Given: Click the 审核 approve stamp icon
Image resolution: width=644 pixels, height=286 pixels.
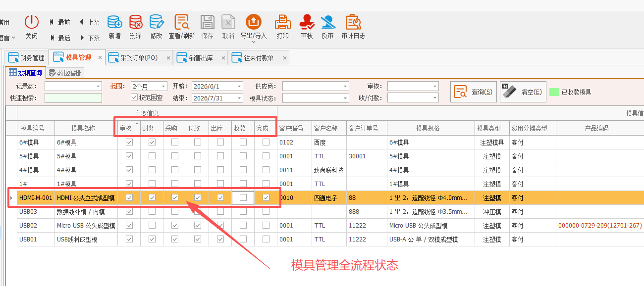Looking at the screenshot, I should (307, 22).
